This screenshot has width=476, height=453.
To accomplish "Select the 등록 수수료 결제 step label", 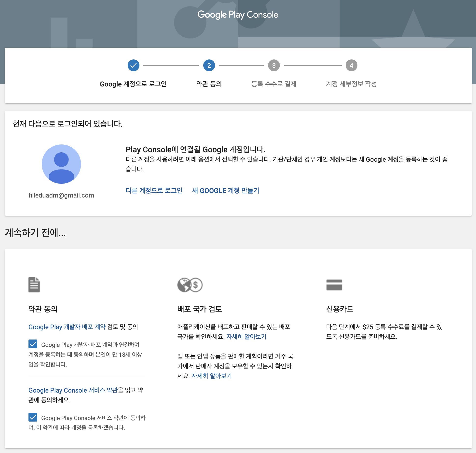I will click(274, 84).
